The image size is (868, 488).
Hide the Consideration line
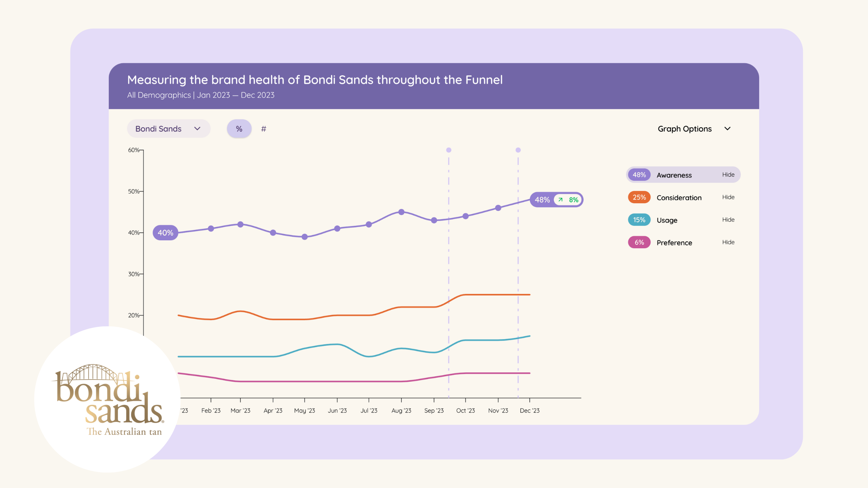pyautogui.click(x=728, y=197)
